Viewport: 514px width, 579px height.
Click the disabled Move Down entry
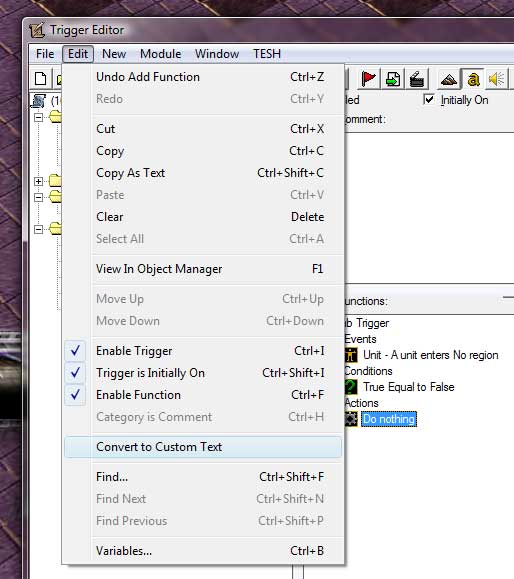202,321
